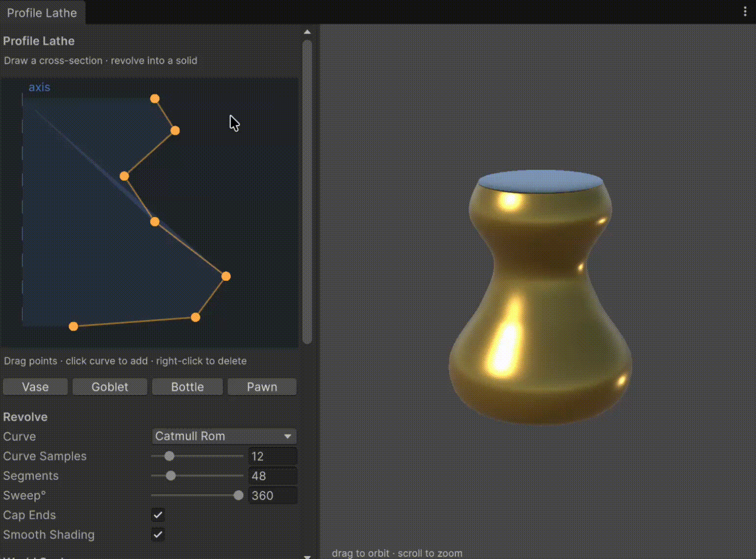Click the 'Cap Ends' label
Image resolution: width=756 pixels, height=559 pixels.
click(29, 515)
